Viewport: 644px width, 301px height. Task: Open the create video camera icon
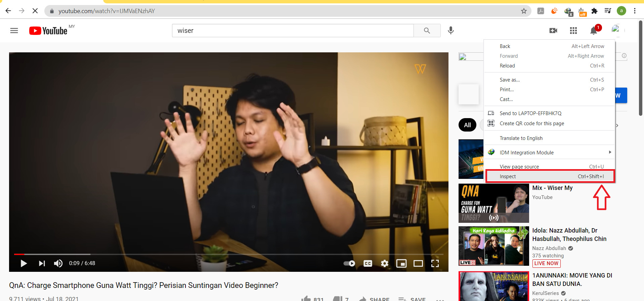pos(553,31)
